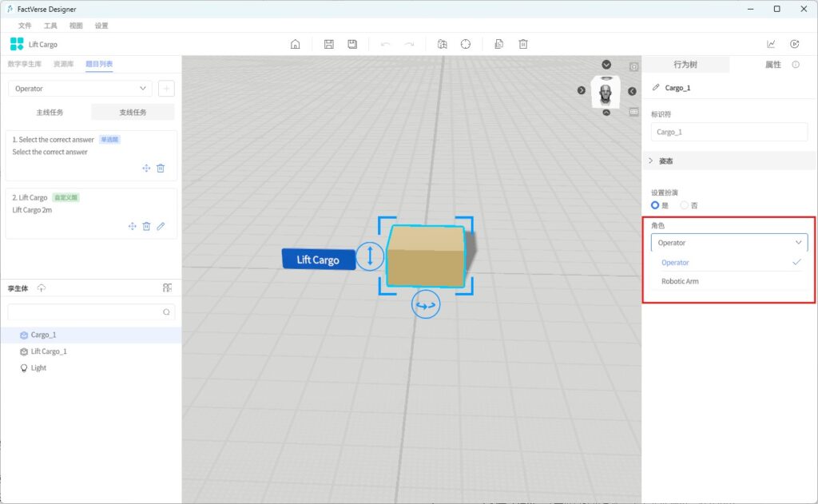Click the first save icon in the toolbar
Screen dimensions: 818x504
coord(328,45)
